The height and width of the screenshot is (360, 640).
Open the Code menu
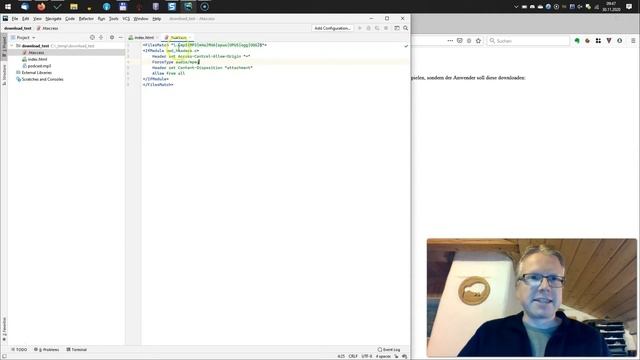(x=70, y=19)
